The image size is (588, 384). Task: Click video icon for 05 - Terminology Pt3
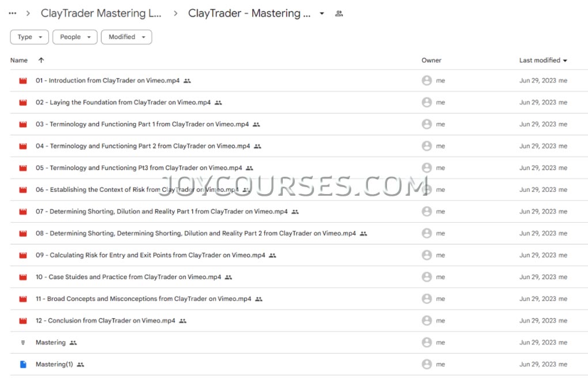23,168
